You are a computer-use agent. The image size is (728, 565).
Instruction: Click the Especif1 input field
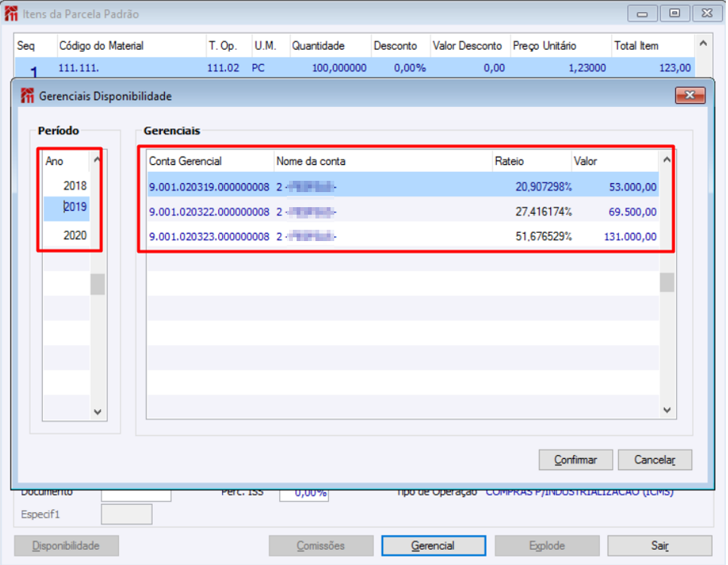(126, 515)
